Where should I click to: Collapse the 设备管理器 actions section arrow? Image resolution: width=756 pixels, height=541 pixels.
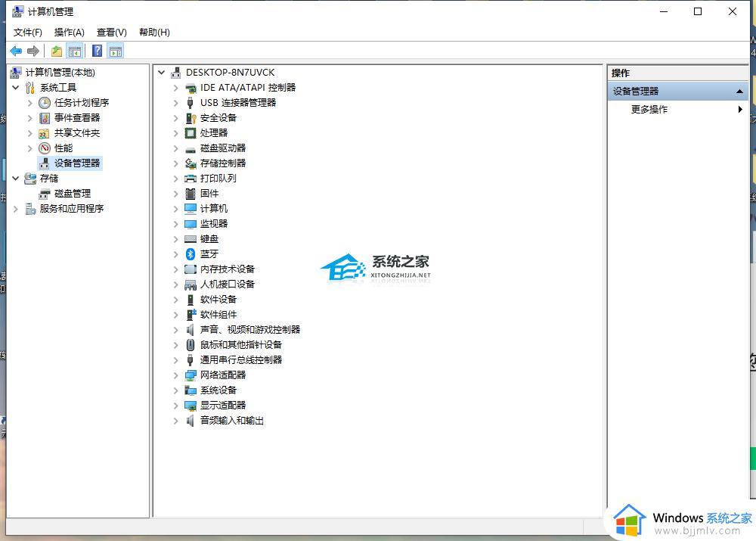[739, 92]
